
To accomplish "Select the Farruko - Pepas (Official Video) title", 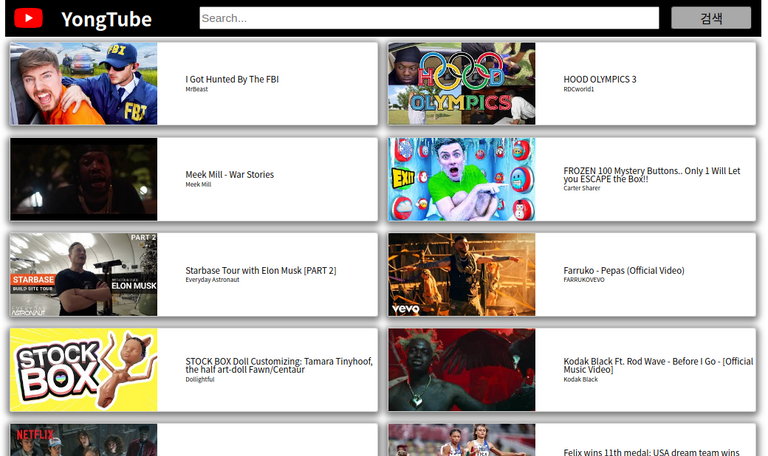I will pos(624,270).
